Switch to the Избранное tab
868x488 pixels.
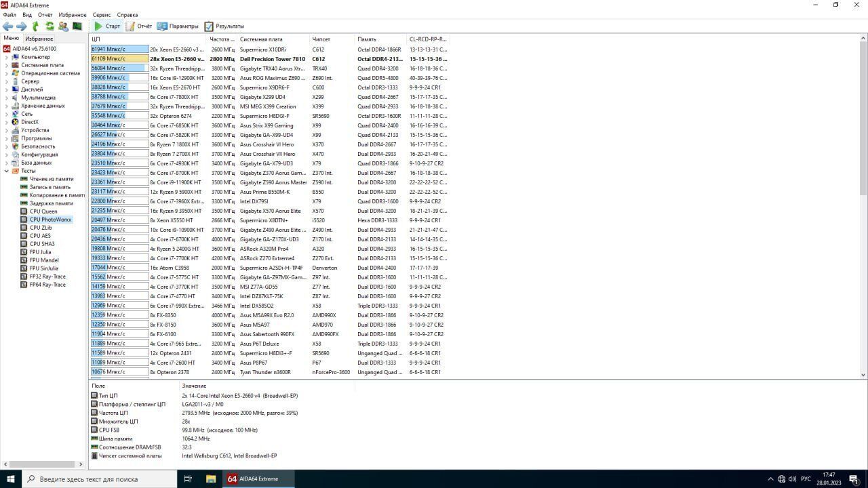point(39,39)
